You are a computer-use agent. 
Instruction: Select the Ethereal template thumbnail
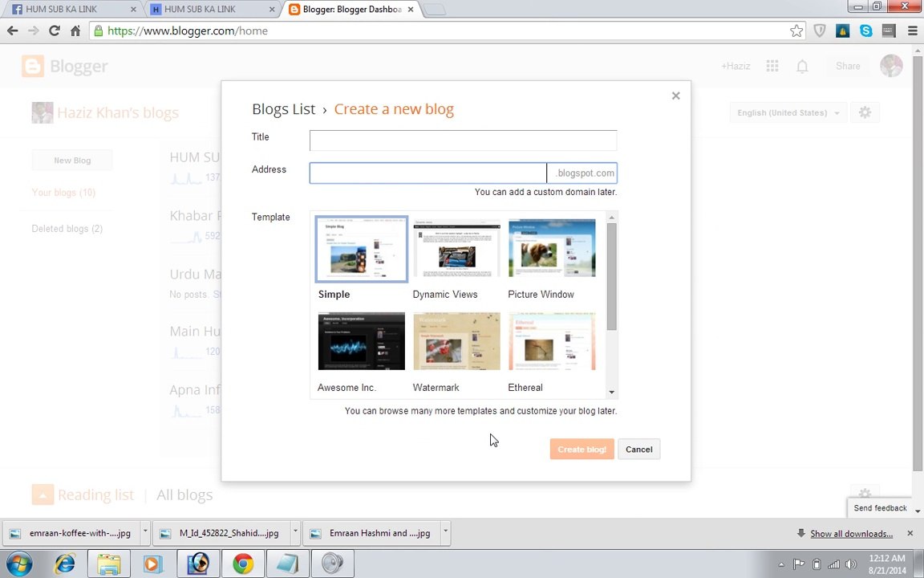pyautogui.click(x=552, y=341)
